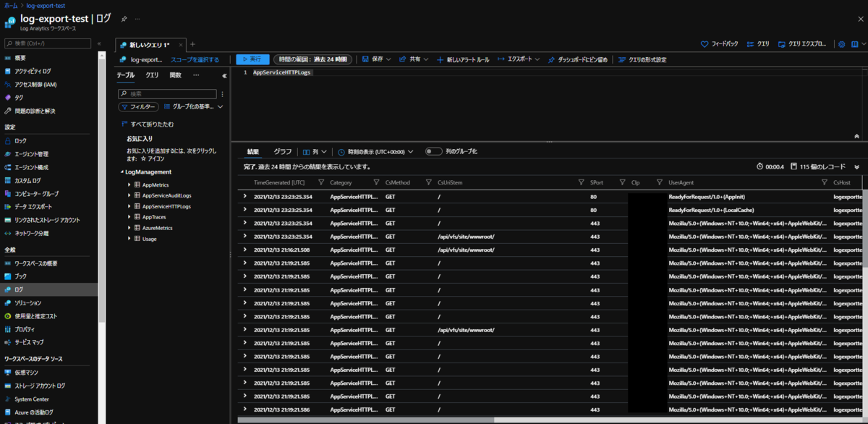Open コンピューター グループ
This screenshot has width=868, height=424.
pos(36,194)
